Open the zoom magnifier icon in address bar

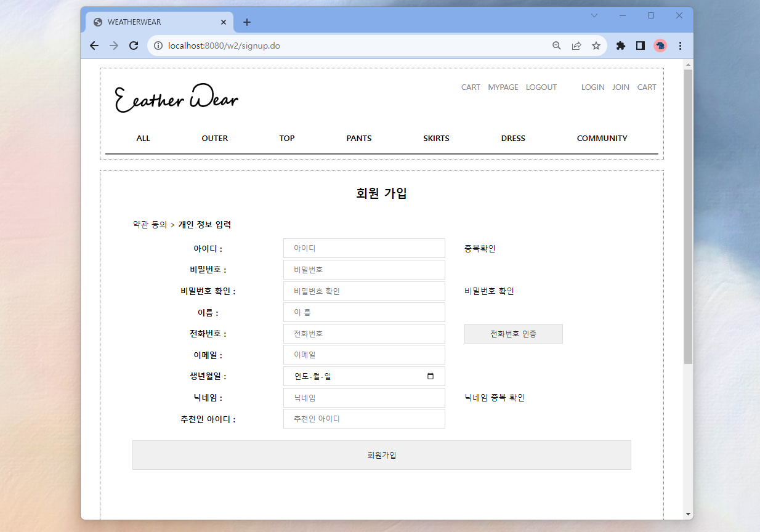[x=557, y=46]
